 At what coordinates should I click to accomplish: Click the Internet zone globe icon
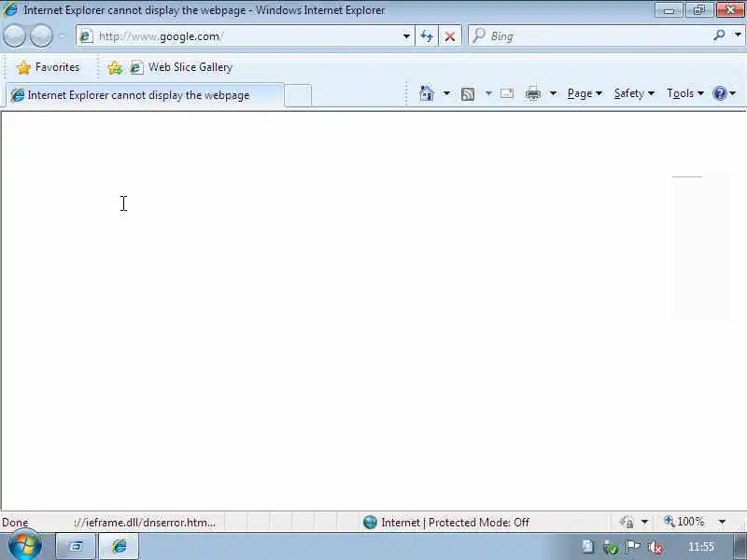[370, 523]
